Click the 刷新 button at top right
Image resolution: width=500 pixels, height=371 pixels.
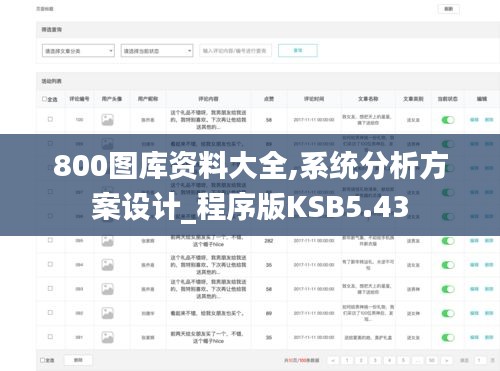[x=448, y=9]
